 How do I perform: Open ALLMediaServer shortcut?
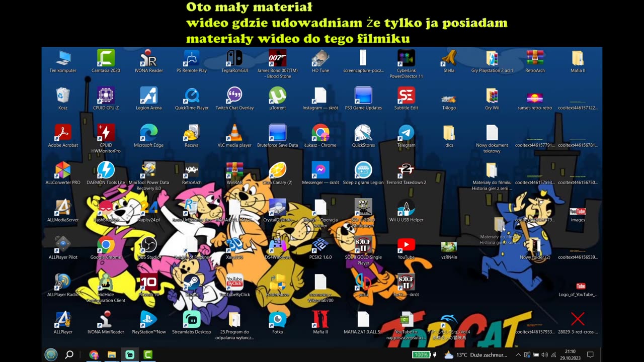(x=63, y=210)
